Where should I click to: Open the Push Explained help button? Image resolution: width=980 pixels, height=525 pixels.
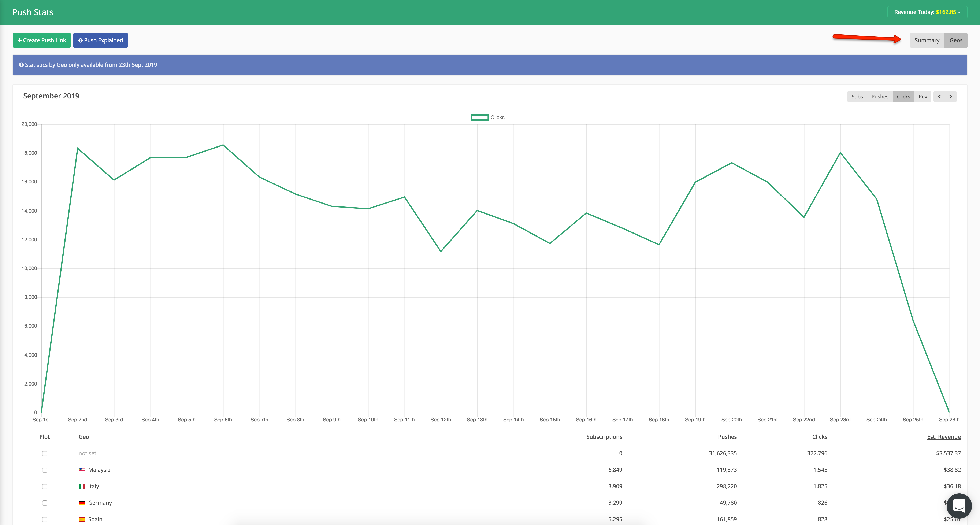click(100, 40)
